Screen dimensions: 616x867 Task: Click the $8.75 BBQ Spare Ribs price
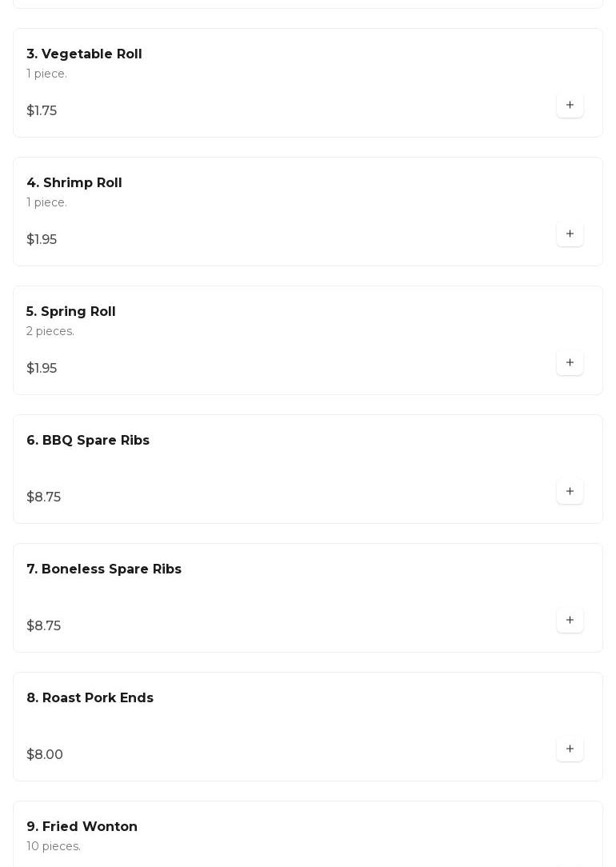[43, 497]
